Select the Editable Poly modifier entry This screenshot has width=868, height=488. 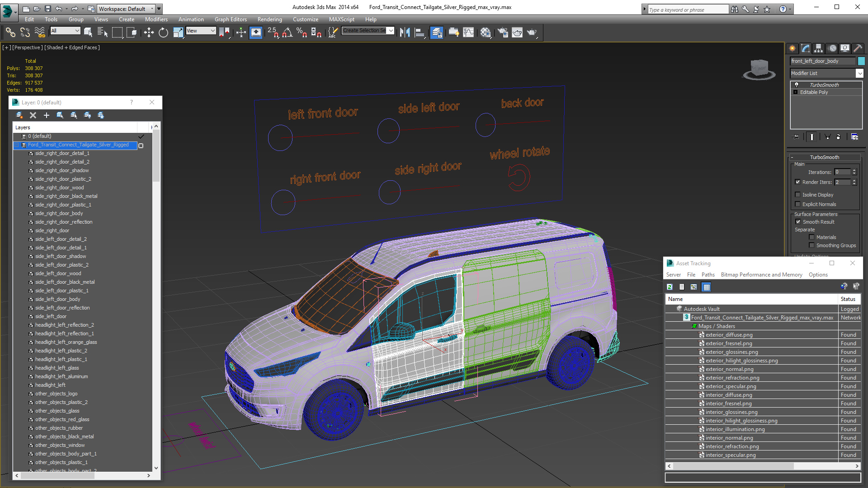(814, 92)
